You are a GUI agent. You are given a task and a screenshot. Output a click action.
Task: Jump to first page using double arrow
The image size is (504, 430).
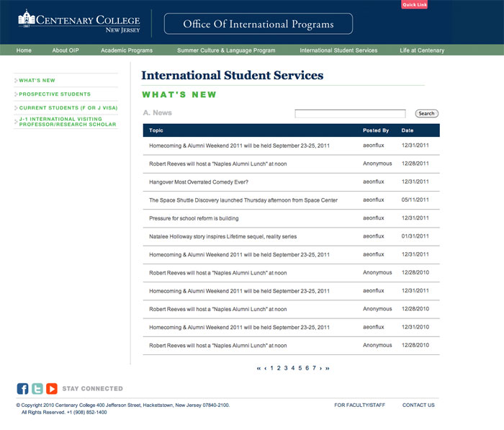point(258,368)
